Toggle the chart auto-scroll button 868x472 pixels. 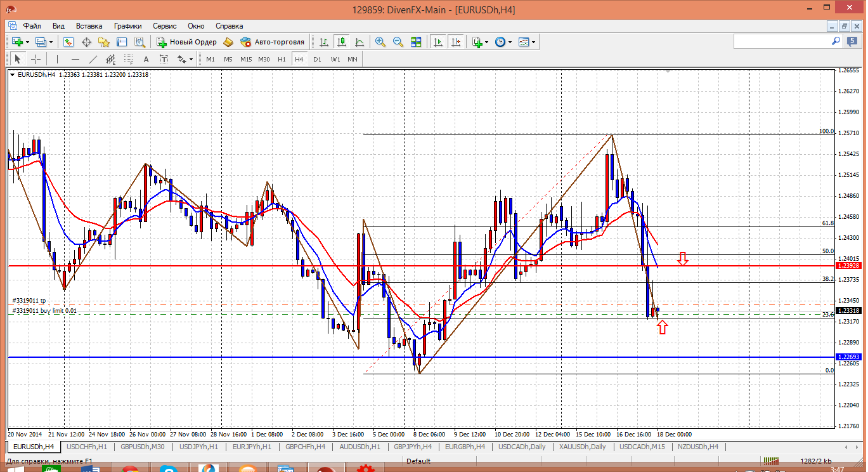coord(438,42)
